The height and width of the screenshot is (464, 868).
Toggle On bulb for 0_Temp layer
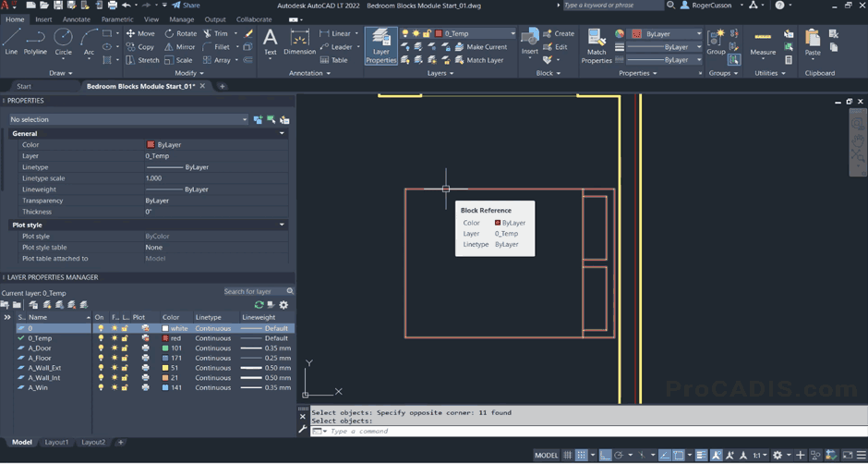[101, 338]
